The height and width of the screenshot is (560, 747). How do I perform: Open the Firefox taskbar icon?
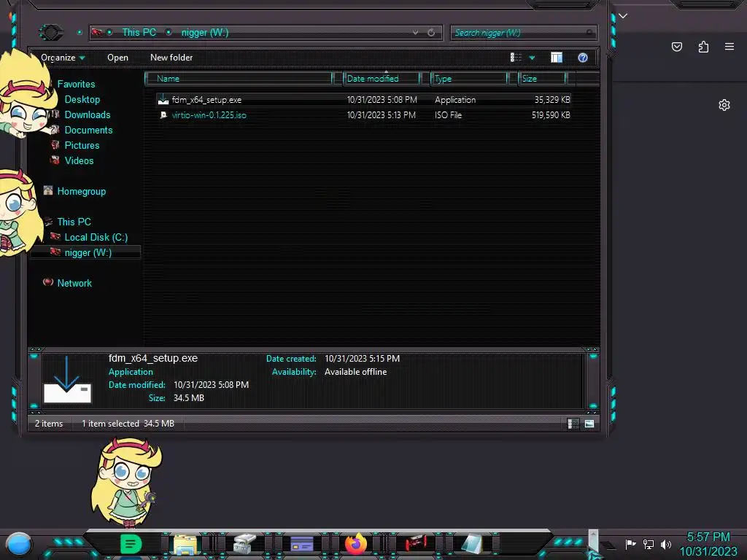click(356, 544)
